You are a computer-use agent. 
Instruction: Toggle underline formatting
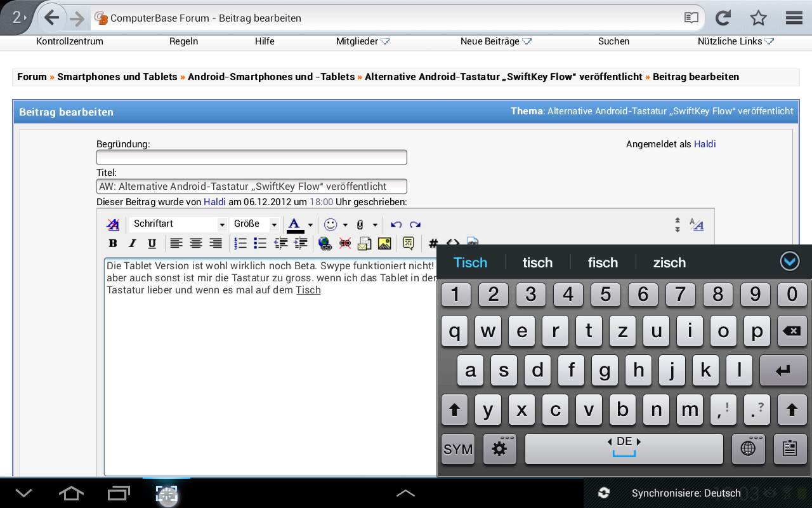click(152, 243)
